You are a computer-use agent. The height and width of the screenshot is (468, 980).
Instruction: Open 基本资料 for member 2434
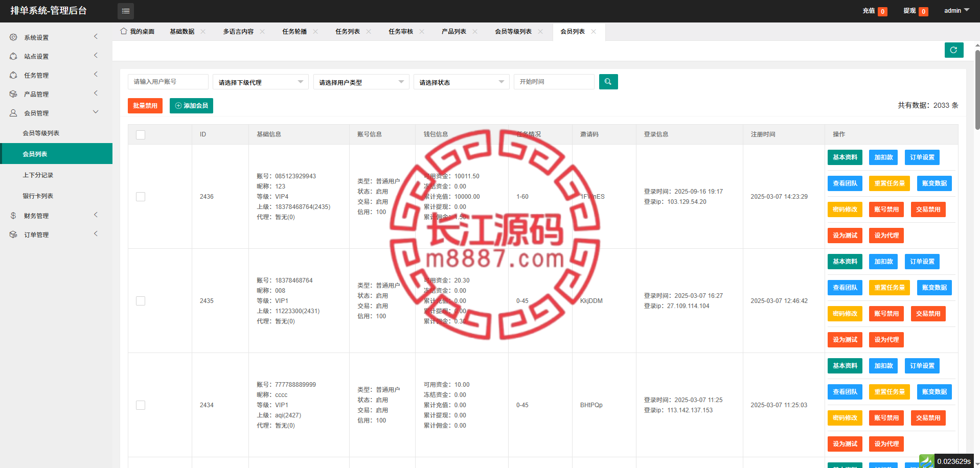point(845,366)
